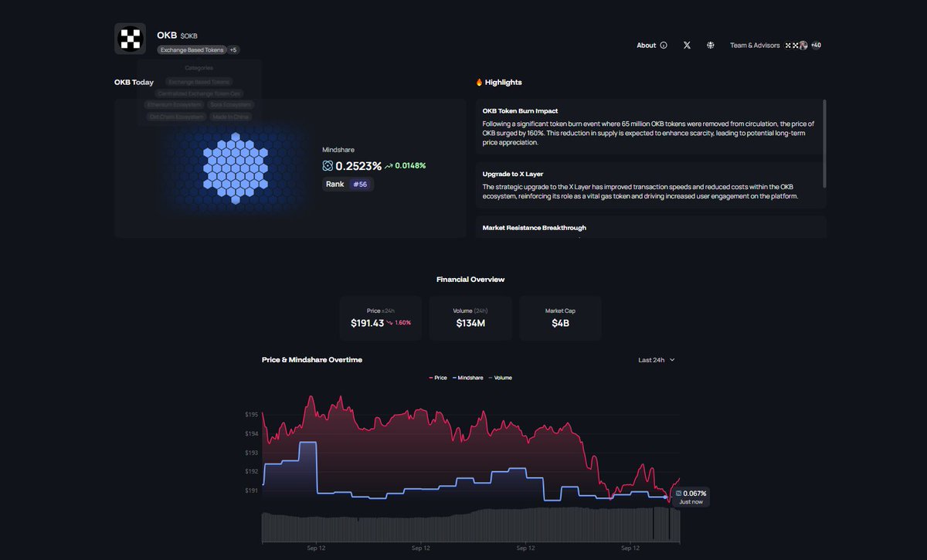Click the About link
Viewport: 927px width, 560px height.
(x=646, y=46)
